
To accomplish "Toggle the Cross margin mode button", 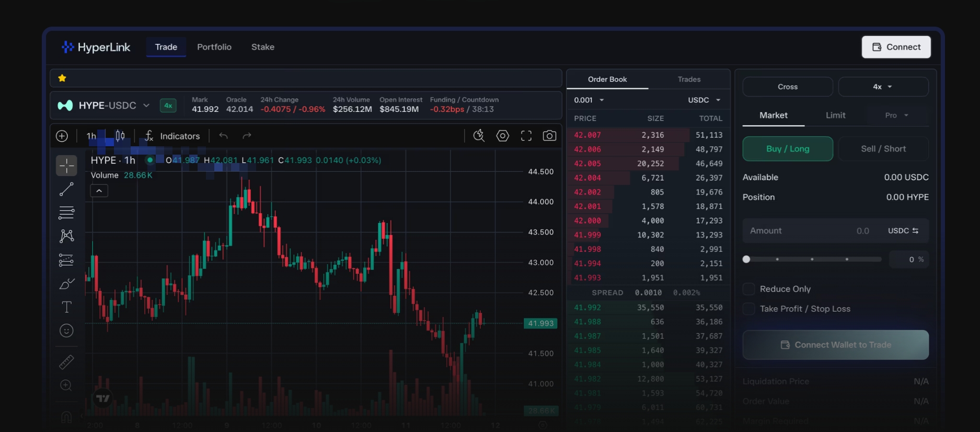I will [788, 87].
